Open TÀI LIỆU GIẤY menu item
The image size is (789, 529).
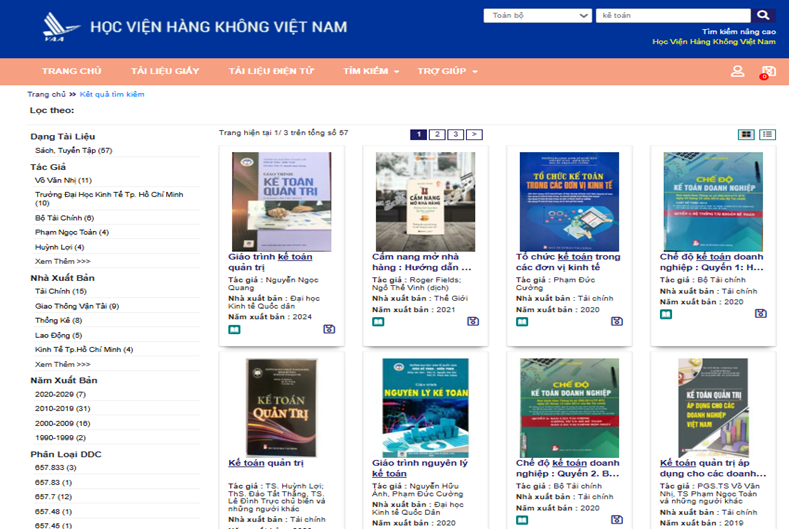pyautogui.click(x=165, y=71)
